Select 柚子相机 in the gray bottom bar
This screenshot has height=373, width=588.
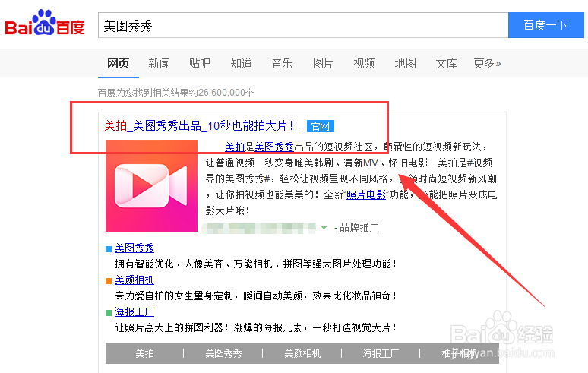click(460, 353)
